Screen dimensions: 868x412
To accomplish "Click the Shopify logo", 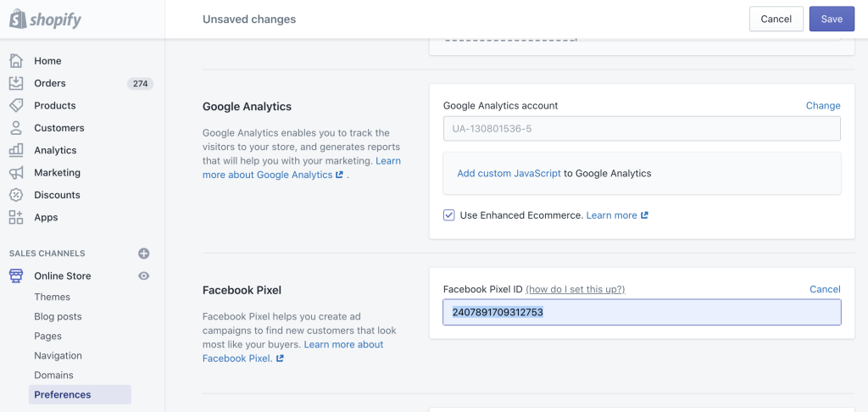I will pos(46,19).
